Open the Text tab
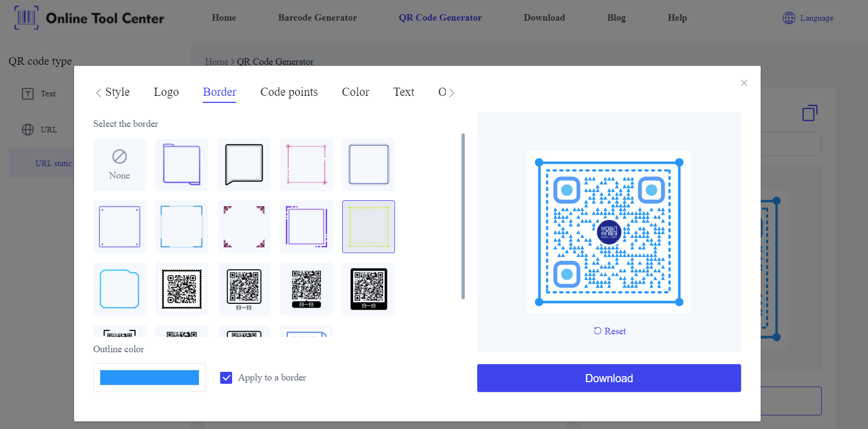This screenshot has height=429, width=868. (404, 92)
